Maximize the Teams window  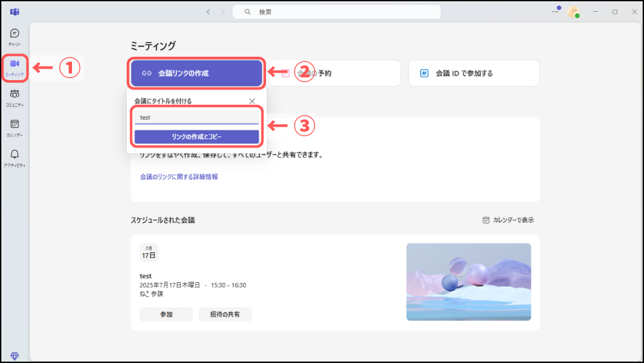(615, 12)
